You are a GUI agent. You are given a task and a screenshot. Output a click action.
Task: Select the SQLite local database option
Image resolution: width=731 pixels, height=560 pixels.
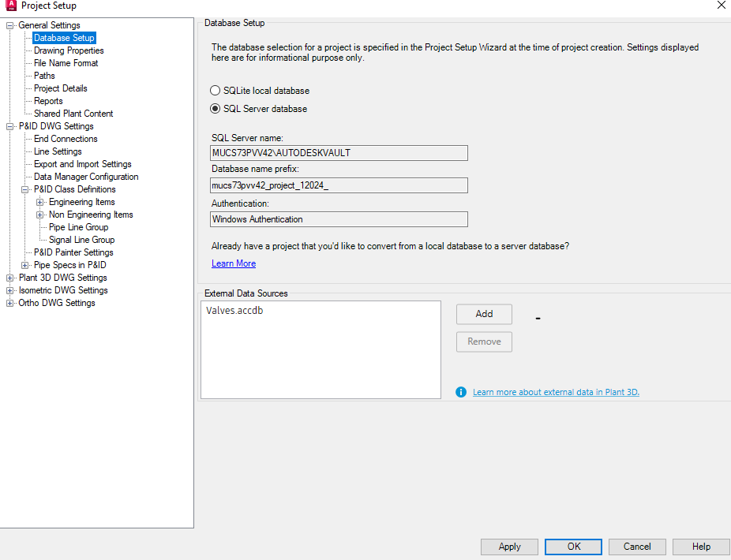(x=215, y=90)
